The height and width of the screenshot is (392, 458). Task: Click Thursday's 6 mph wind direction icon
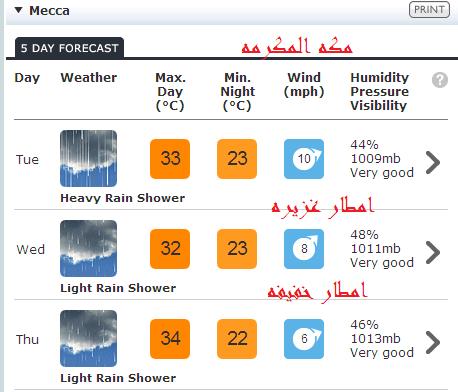coord(304,339)
